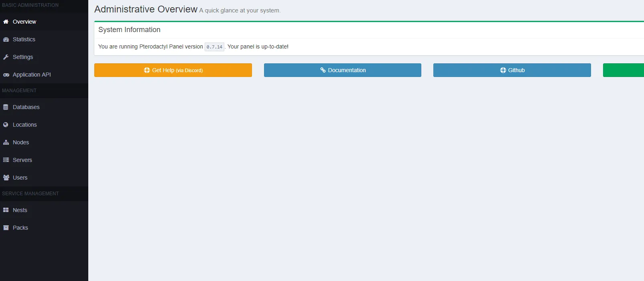Select the wrench icon for Settings
This screenshot has height=281, width=644.
pyautogui.click(x=6, y=57)
